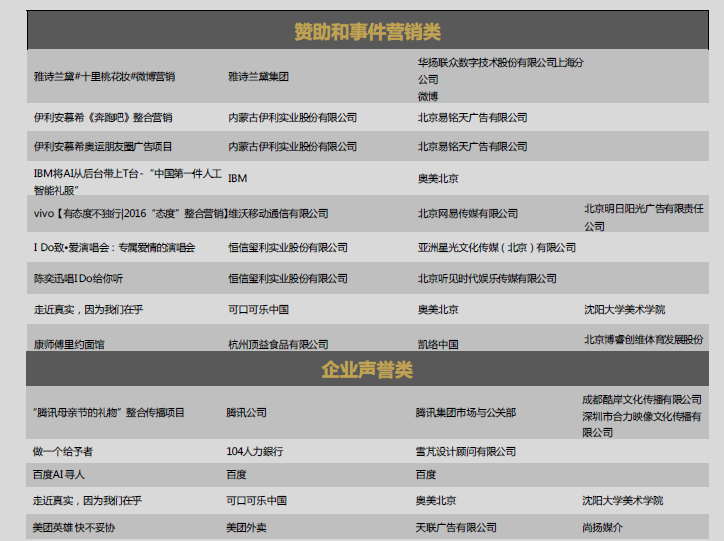Select 华扬联众数字技术股份有限公司上海分公司 text
Viewport: 724px width, 541px height.
pos(501,71)
